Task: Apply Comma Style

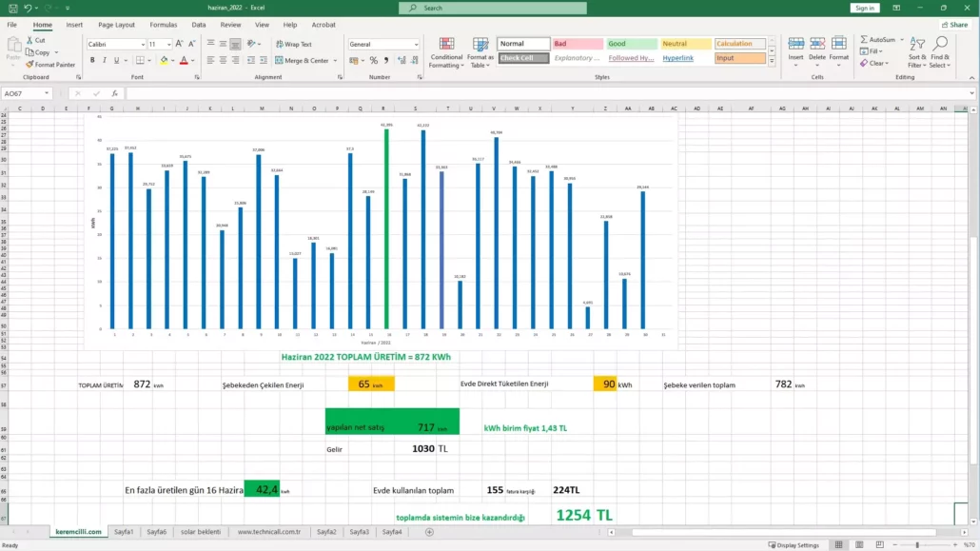Action: coord(386,61)
